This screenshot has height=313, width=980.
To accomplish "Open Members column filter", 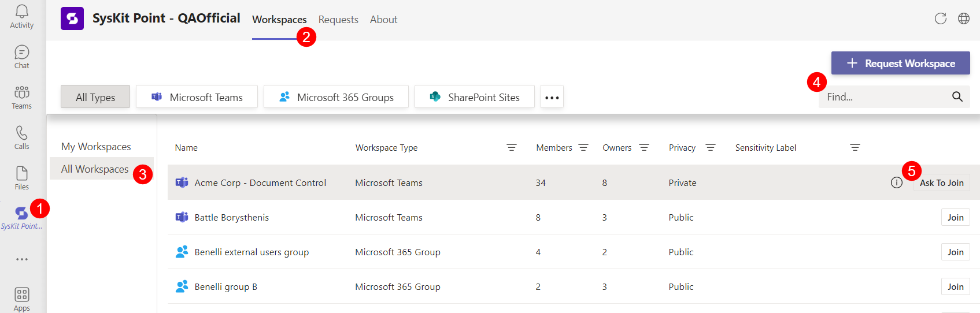I will [x=583, y=148].
